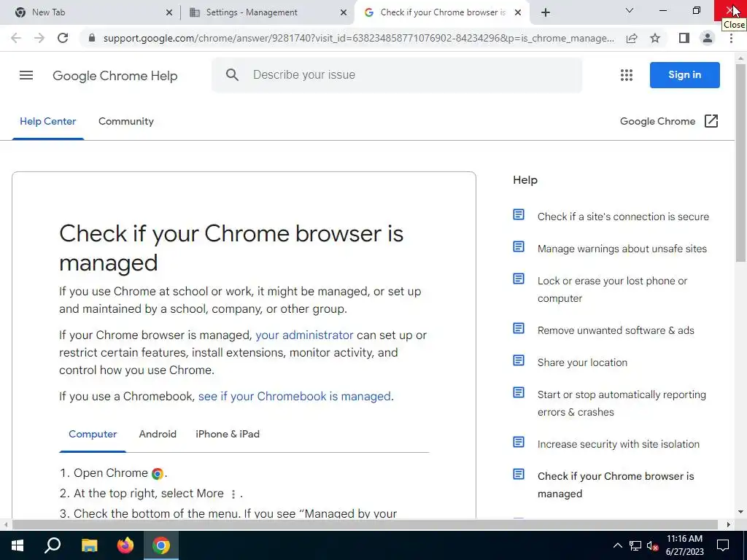Open the Google apps grid
The width and height of the screenshot is (747, 560).
pyautogui.click(x=627, y=75)
